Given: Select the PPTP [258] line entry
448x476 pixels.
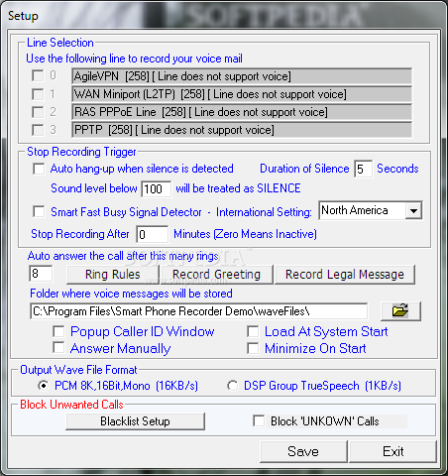Looking at the screenshot, I should tap(242, 130).
